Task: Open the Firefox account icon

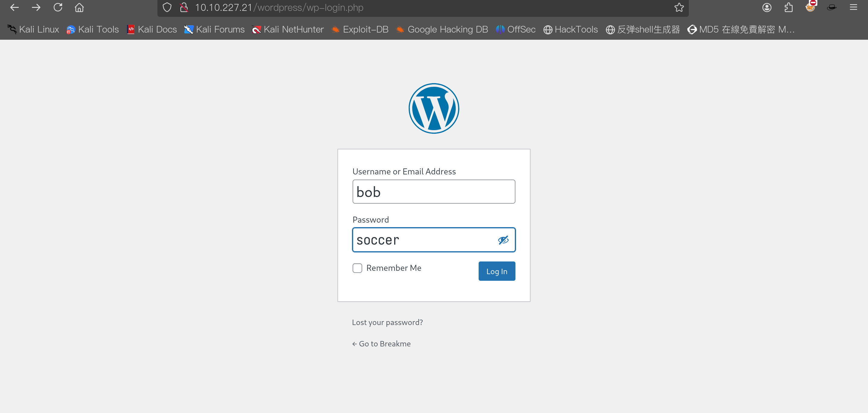Action: [767, 8]
